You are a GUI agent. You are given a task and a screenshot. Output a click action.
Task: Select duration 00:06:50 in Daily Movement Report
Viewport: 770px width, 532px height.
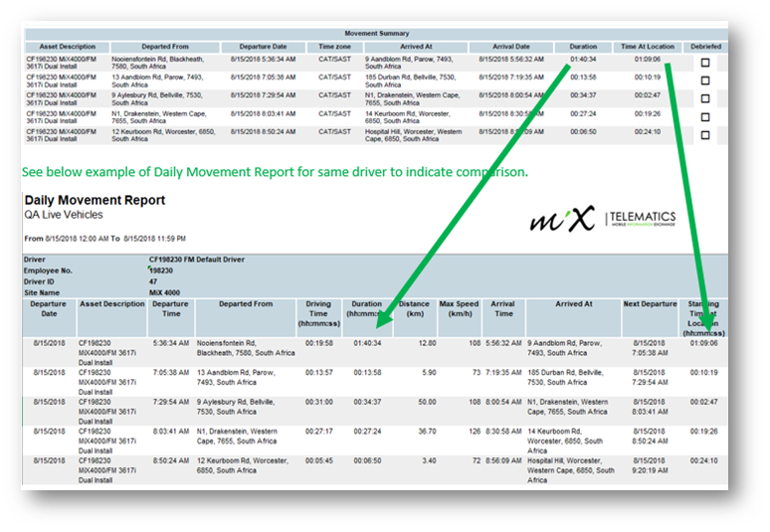pyautogui.click(x=367, y=460)
